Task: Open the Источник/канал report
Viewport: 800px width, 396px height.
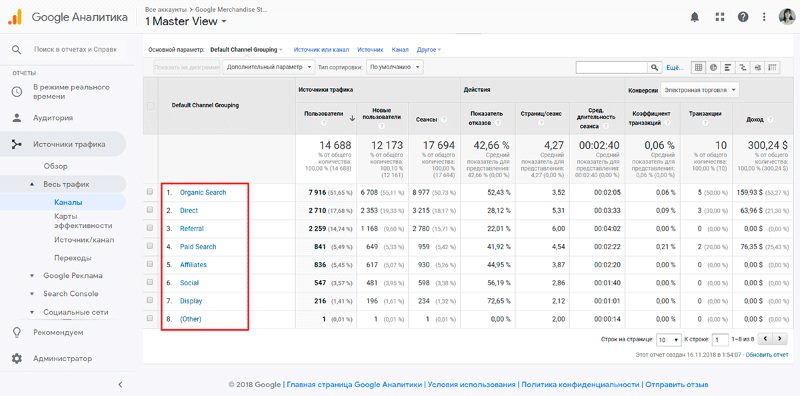Action: point(84,240)
